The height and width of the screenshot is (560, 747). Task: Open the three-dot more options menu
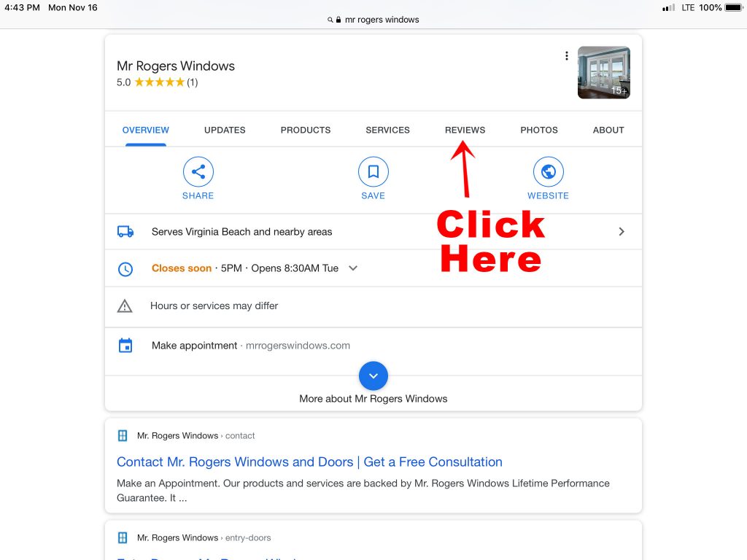pyautogui.click(x=566, y=55)
